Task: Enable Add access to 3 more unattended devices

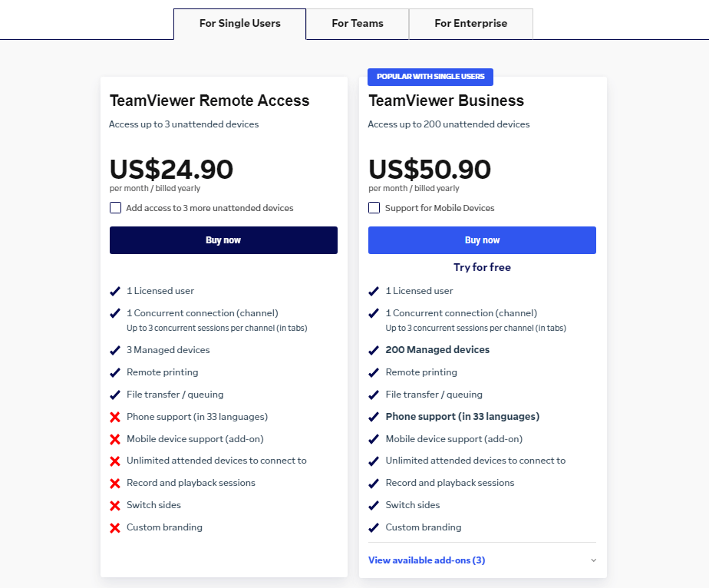Action: point(115,208)
